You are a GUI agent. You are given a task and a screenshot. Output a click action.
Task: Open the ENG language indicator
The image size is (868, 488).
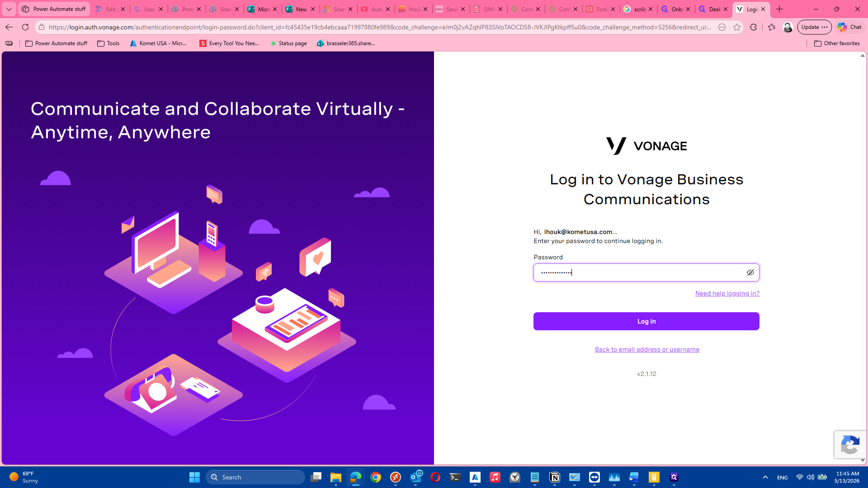point(783,478)
